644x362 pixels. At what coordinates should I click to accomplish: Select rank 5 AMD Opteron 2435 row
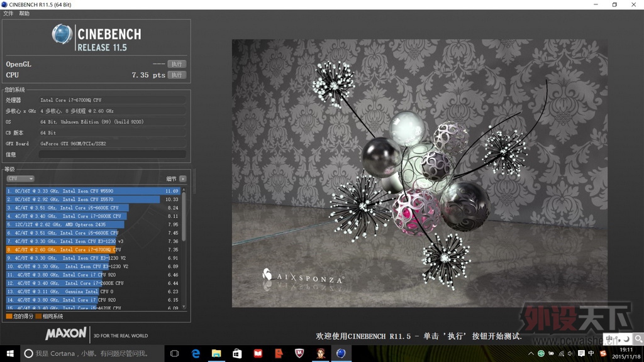point(93,224)
